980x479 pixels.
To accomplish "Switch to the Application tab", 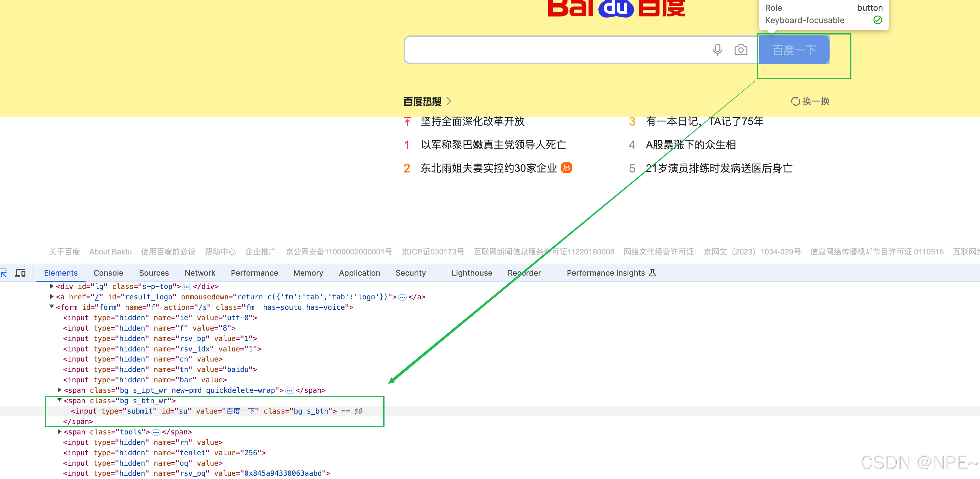I will tap(359, 273).
